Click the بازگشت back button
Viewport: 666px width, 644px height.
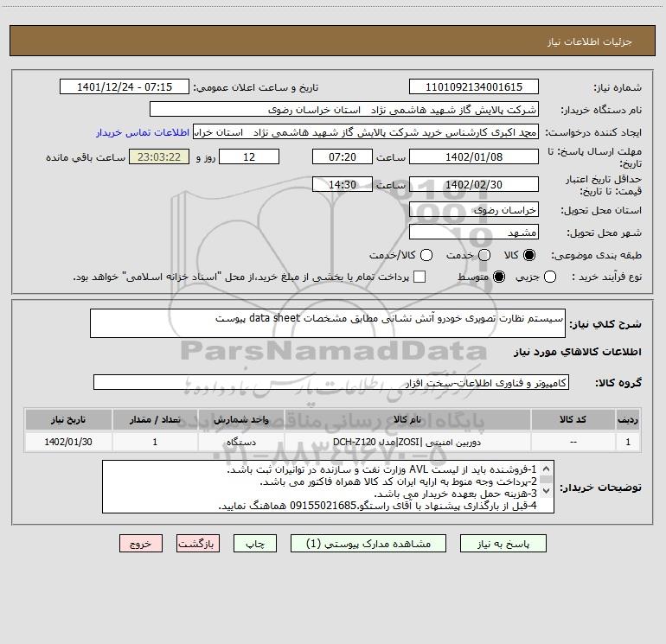(198, 544)
